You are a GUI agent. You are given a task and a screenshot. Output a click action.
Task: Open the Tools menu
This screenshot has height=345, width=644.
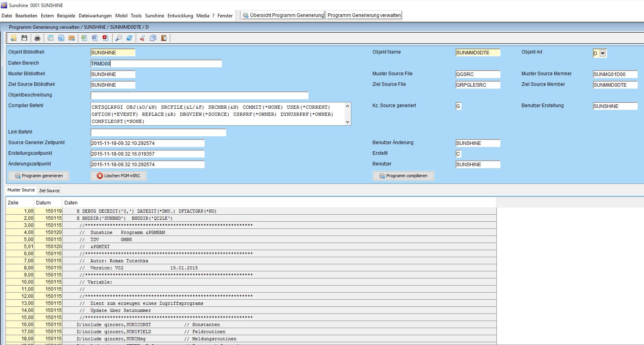(136, 16)
